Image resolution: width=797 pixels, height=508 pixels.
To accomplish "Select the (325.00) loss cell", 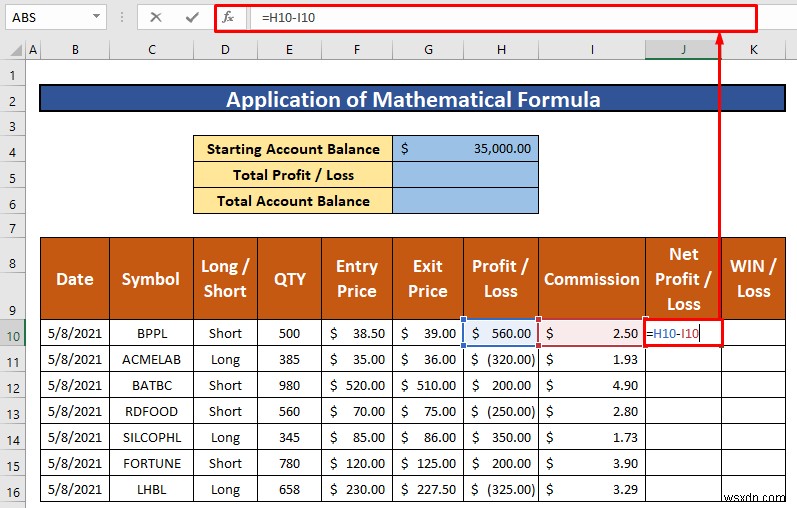I will tap(501, 489).
